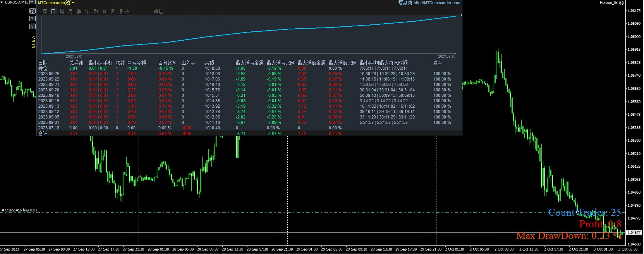The height and width of the screenshot is (254, 644).
Task: Select the 日 daily statistics tab
Action: coord(53,12)
